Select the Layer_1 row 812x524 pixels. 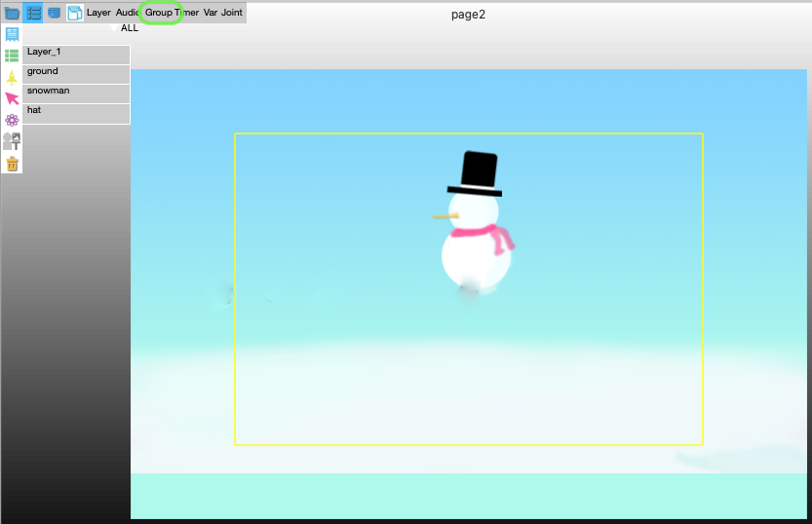pyautogui.click(x=76, y=55)
